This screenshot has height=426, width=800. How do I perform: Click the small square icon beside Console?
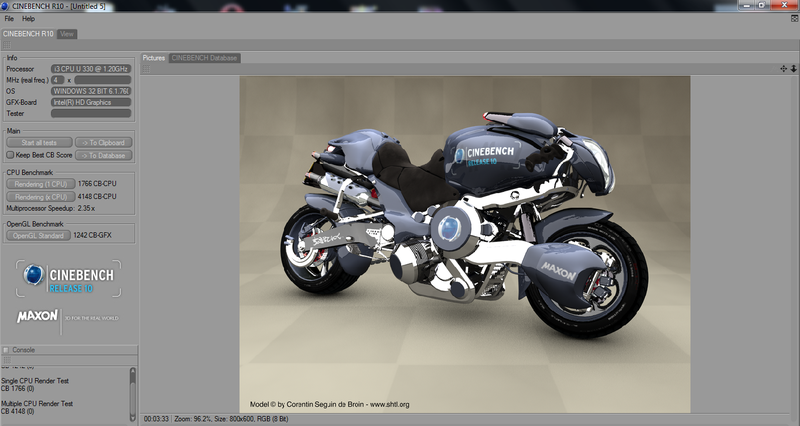[x=6, y=350]
